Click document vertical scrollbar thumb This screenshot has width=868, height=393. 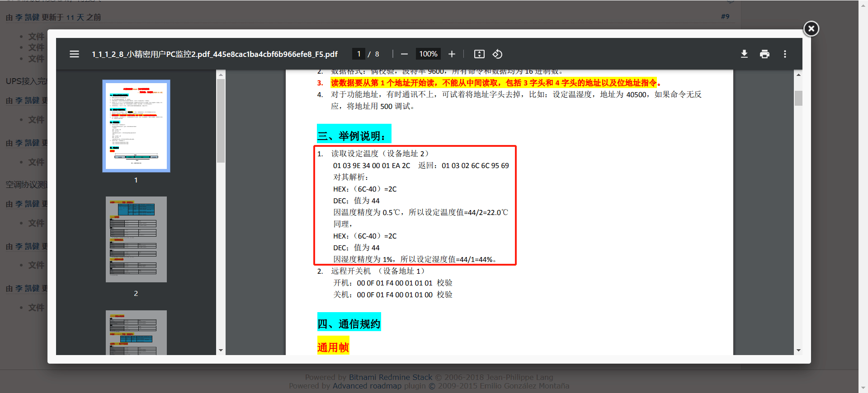pos(798,98)
